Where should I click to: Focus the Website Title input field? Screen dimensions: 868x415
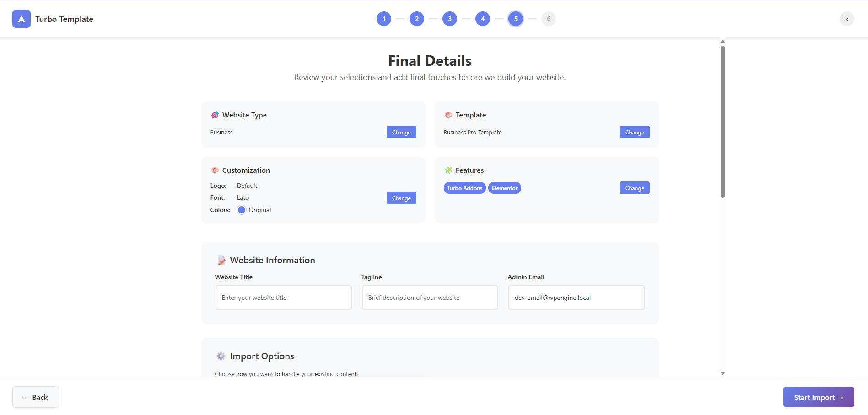click(283, 298)
